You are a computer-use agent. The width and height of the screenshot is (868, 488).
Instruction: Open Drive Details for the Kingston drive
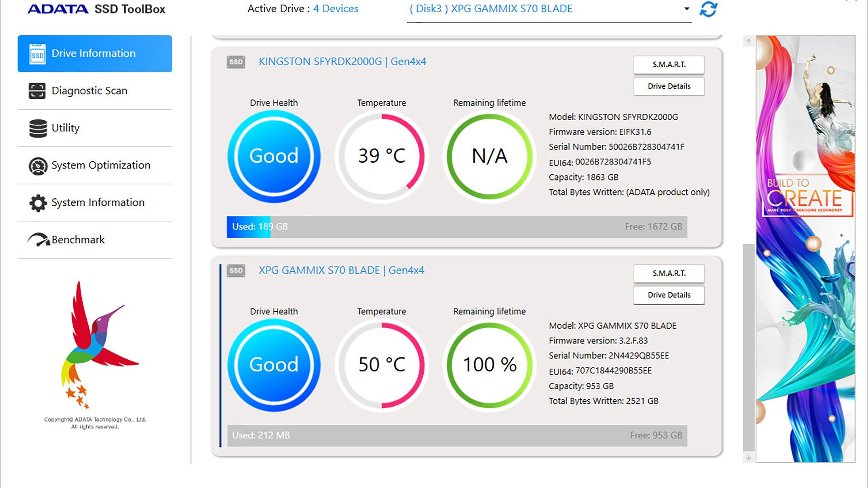pyautogui.click(x=669, y=86)
